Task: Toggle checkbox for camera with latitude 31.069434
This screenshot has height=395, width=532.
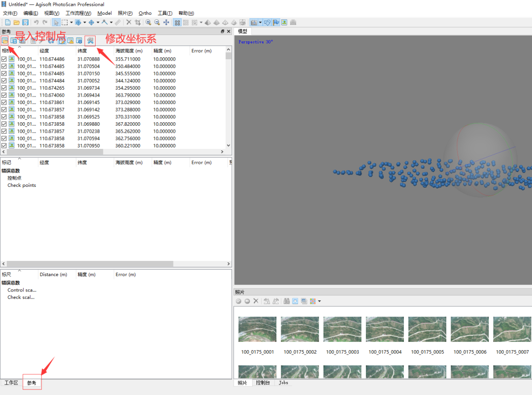Action: [x=4, y=95]
